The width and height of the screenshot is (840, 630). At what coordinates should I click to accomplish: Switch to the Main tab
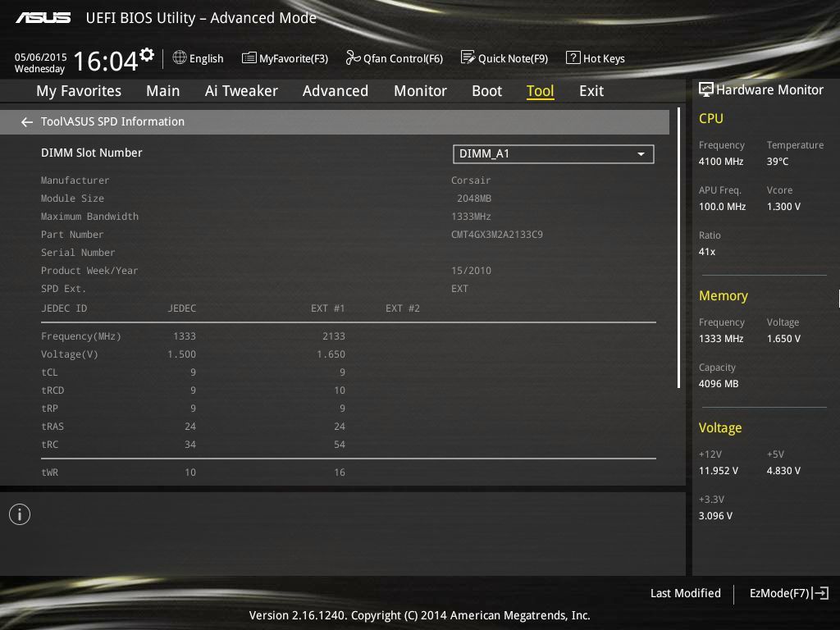[163, 91]
